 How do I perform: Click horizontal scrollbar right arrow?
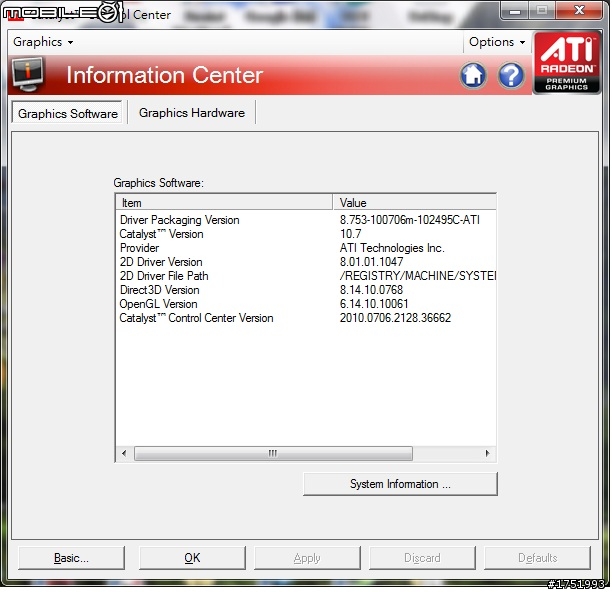coord(487,453)
